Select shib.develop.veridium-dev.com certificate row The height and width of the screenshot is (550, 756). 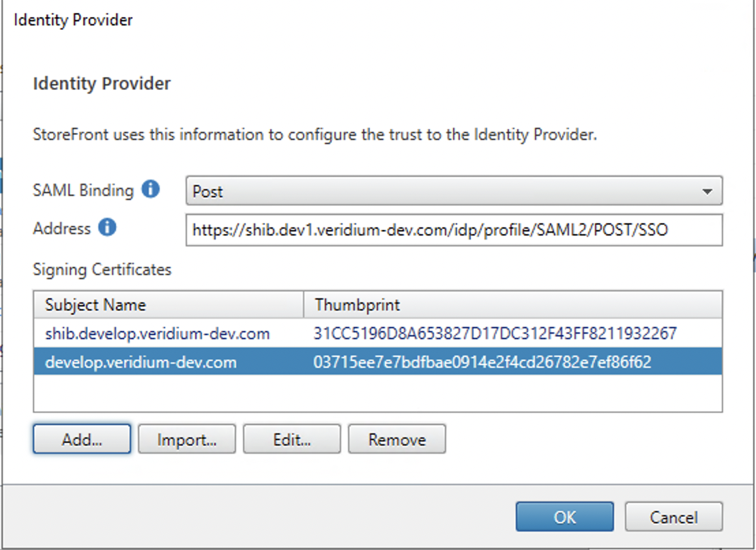coord(157,333)
